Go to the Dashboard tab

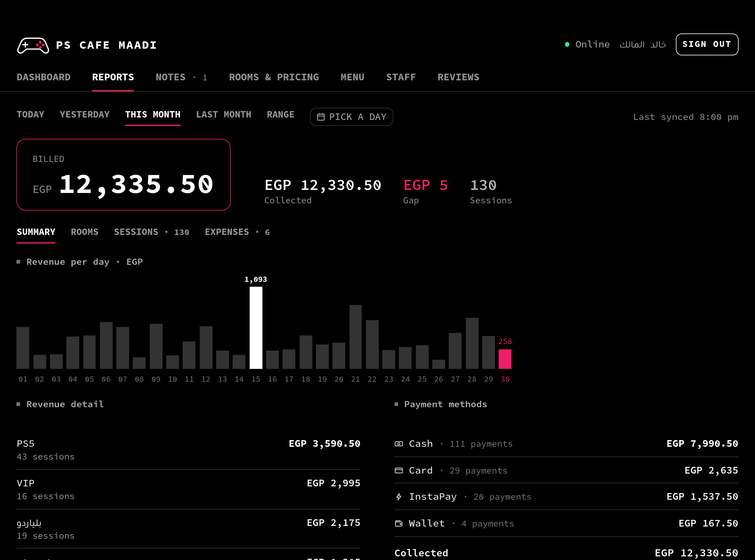click(44, 77)
